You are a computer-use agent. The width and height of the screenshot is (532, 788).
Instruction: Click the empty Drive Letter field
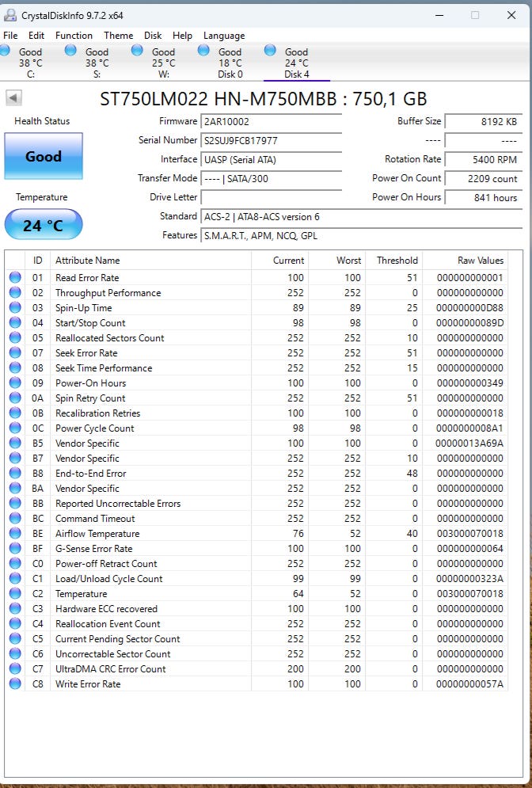[272, 197]
